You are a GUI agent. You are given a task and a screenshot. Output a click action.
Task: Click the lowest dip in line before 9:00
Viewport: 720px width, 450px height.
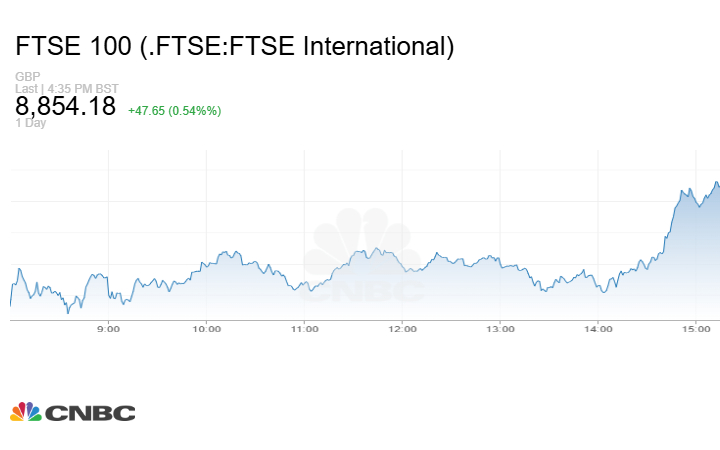(x=68, y=312)
